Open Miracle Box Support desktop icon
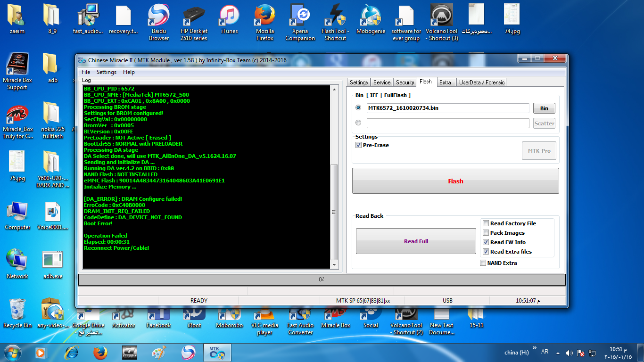The width and height of the screenshot is (644, 362). [17, 72]
